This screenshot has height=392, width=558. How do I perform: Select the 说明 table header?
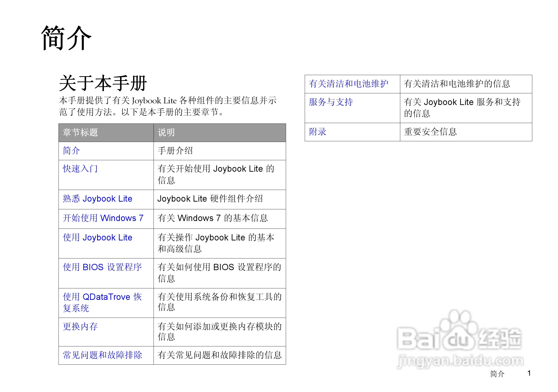[167, 133]
